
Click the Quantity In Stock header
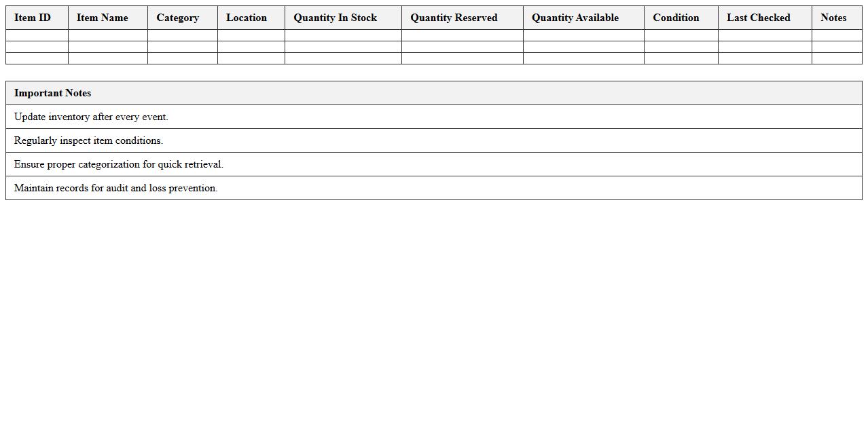336,18
